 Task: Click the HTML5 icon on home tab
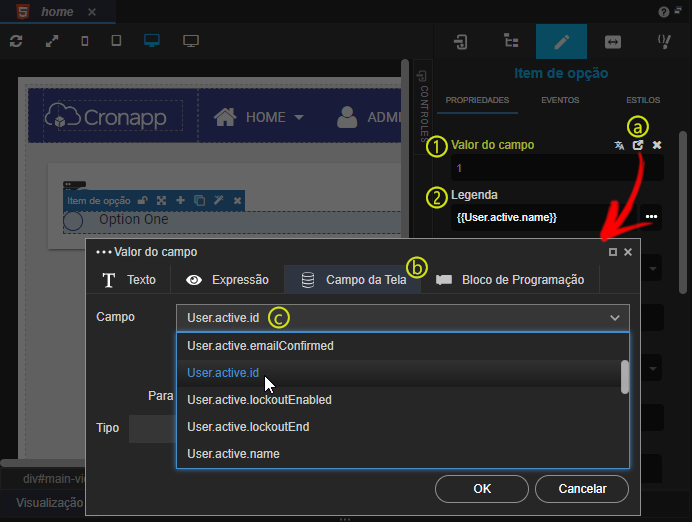(x=23, y=11)
